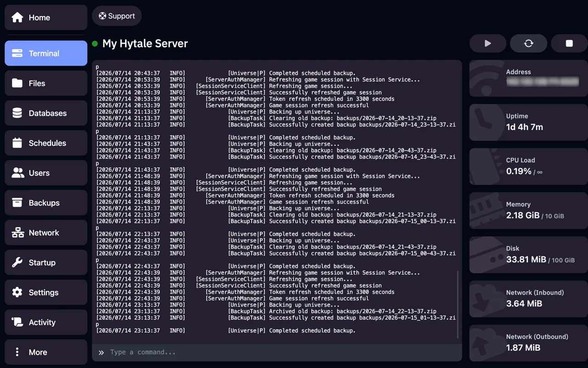
Task: Click the Startup wrench icon
Action: click(17, 263)
